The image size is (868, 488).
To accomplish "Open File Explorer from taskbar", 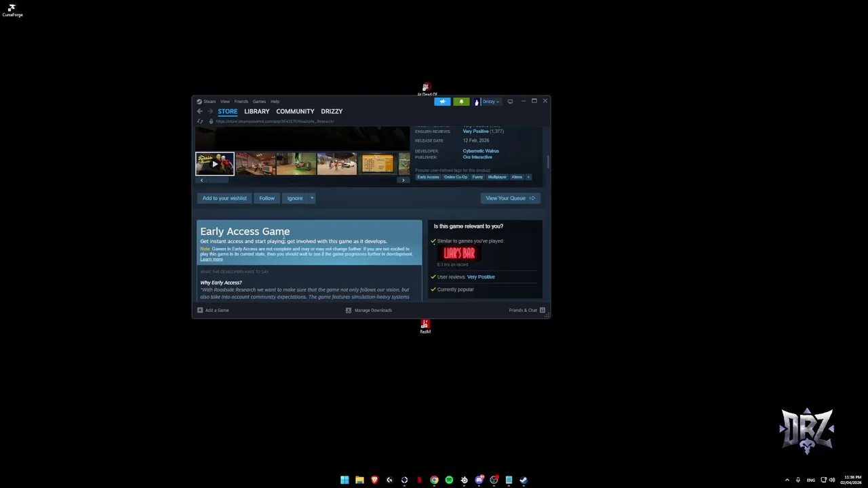I will [359, 480].
